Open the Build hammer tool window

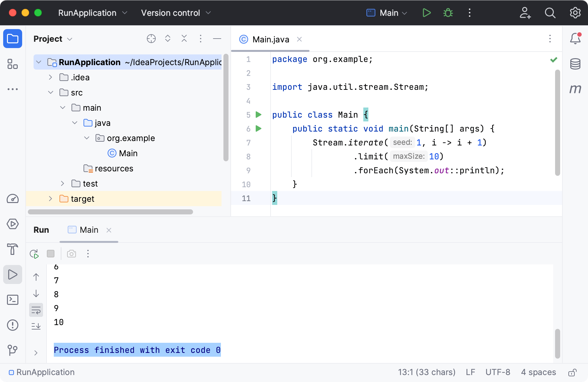click(13, 249)
